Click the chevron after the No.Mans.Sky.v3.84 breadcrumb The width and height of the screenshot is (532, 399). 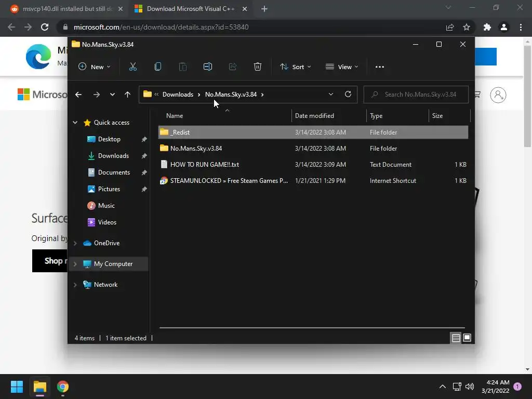pyautogui.click(x=262, y=95)
